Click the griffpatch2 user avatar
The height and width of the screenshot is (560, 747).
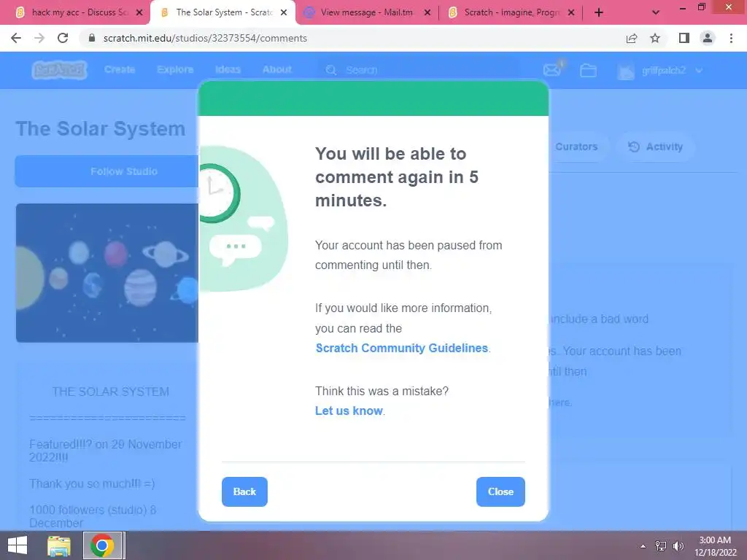click(625, 71)
